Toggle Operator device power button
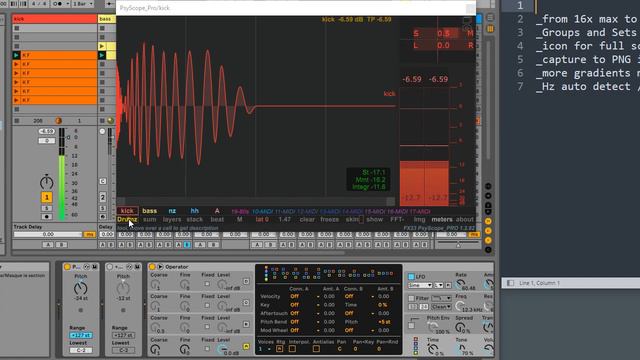The width and height of the screenshot is (640, 360). [152, 267]
